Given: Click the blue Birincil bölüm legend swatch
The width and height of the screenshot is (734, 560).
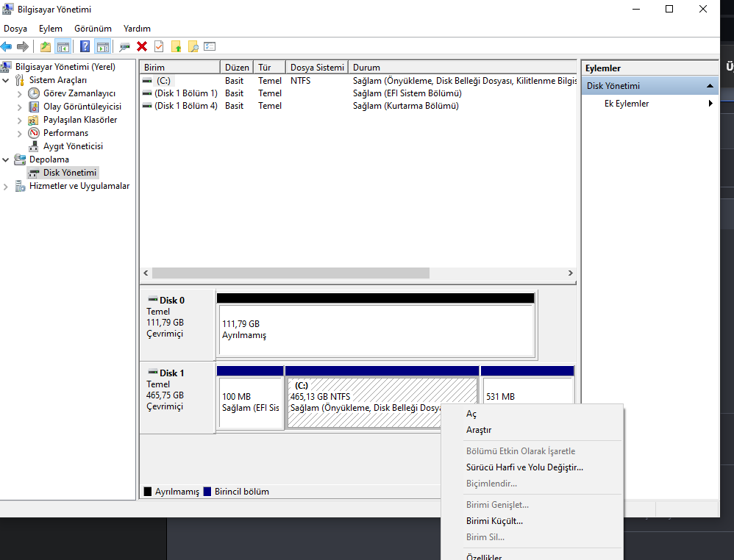Looking at the screenshot, I should click(x=207, y=492).
